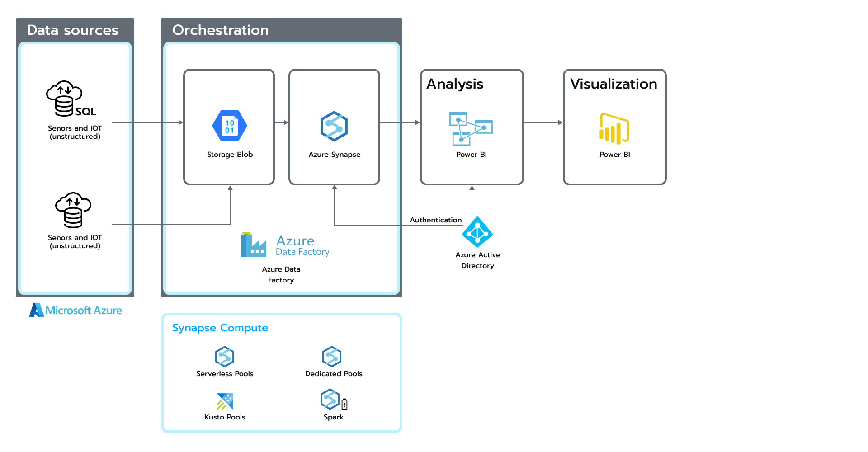Image resolution: width=868 pixels, height=452 pixels.
Task: Click the cloud database icon without SQL label
Action: [x=73, y=210]
